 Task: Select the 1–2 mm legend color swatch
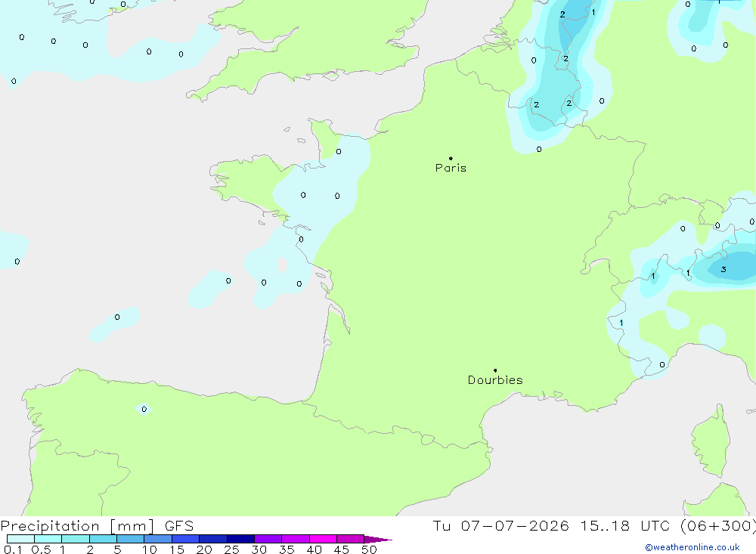tap(75, 539)
